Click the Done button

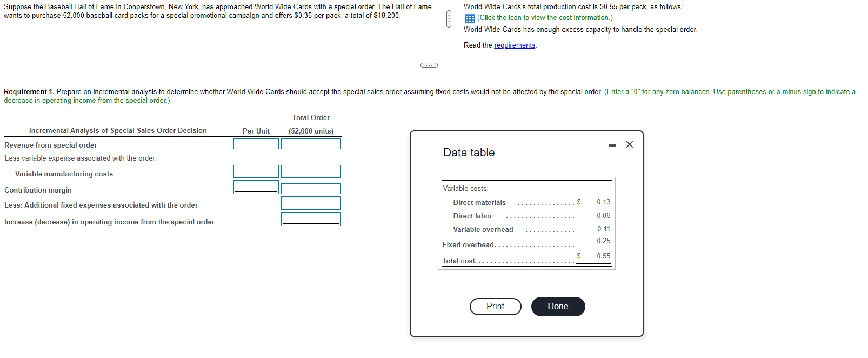click(558, 307)
